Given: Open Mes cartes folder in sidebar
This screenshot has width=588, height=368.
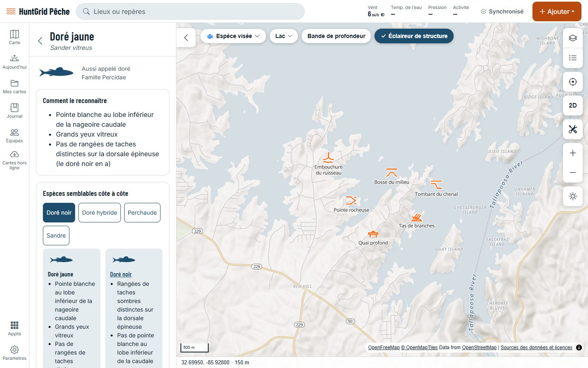Looking at the screenshot, I should pyautogui.click(x=14, y=86).
